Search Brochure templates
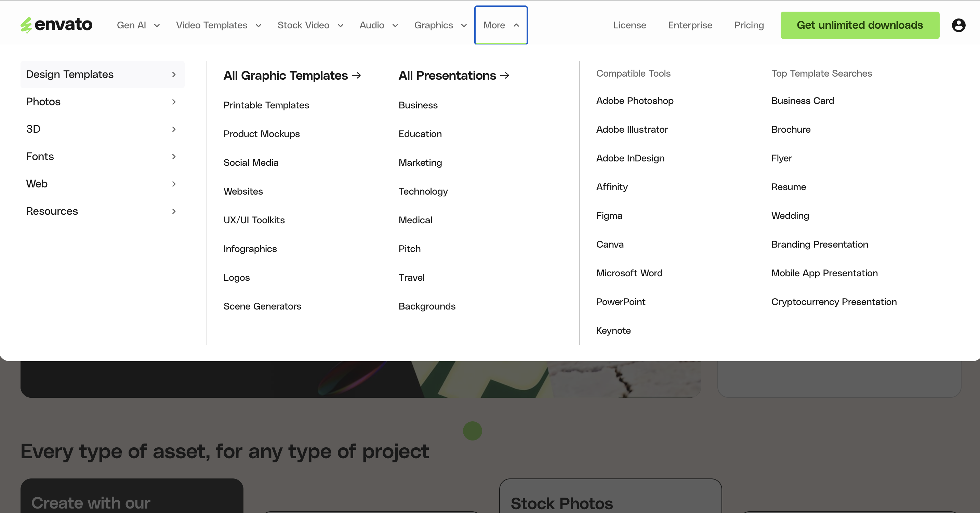Viewport: 980px width, 513px height. (x=791, y=129)
